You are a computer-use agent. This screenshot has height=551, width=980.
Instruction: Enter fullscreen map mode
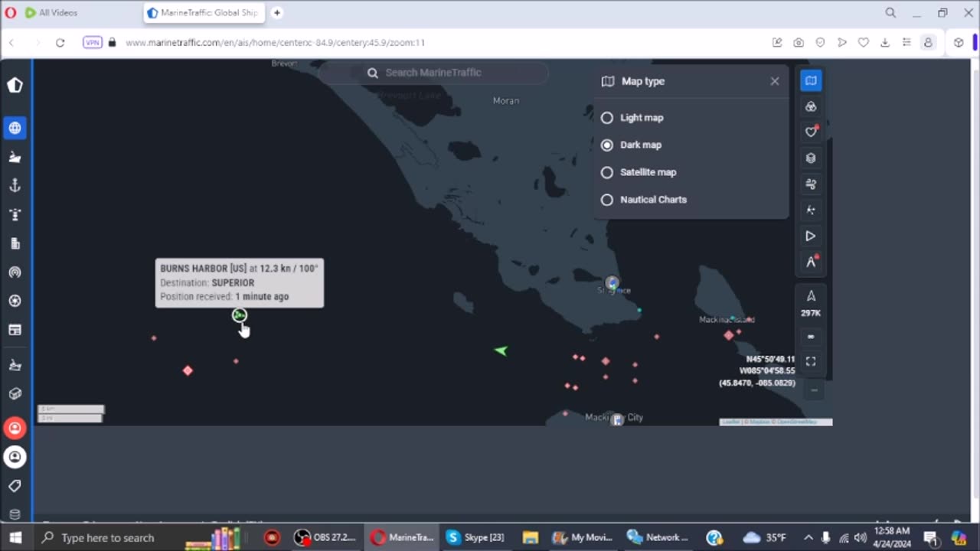811,361
